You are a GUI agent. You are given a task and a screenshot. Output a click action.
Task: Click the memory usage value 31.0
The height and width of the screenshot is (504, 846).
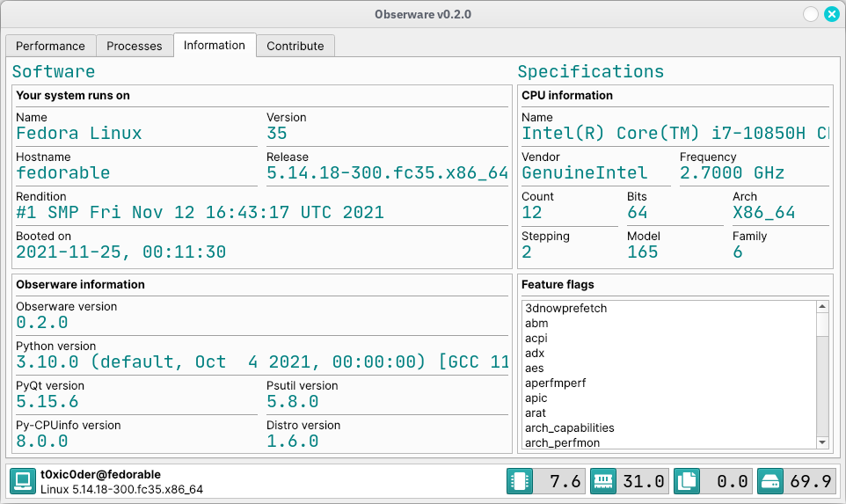(643, 481)
